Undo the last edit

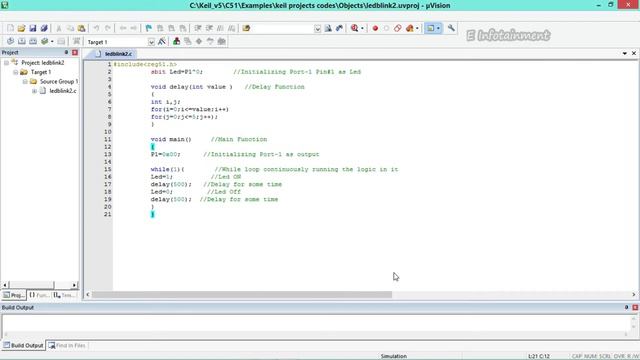pyautogui.click(x=96, y=28)
